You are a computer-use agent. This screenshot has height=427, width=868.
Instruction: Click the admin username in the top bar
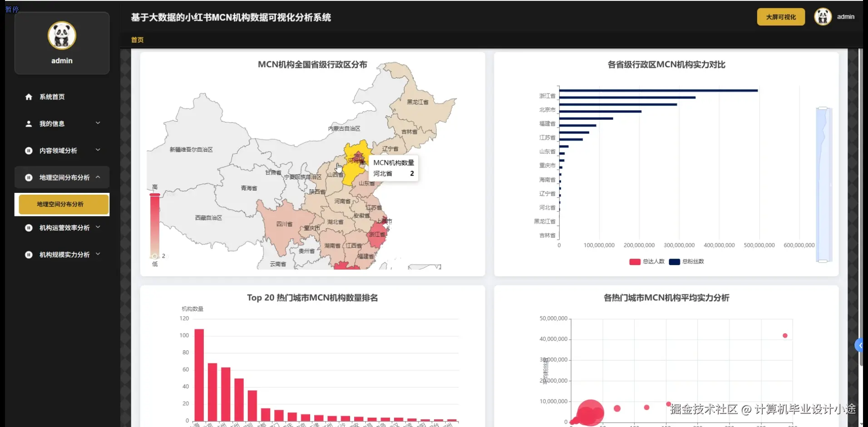click(x=846, y=17)
